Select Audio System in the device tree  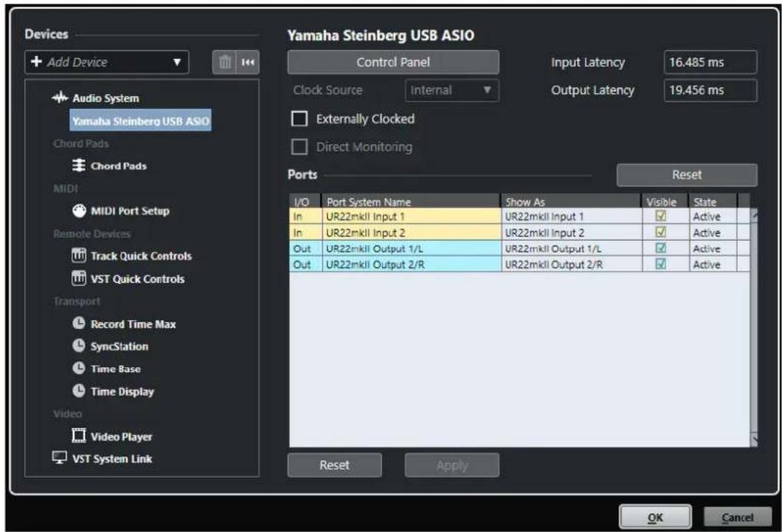tap(106, 98)
